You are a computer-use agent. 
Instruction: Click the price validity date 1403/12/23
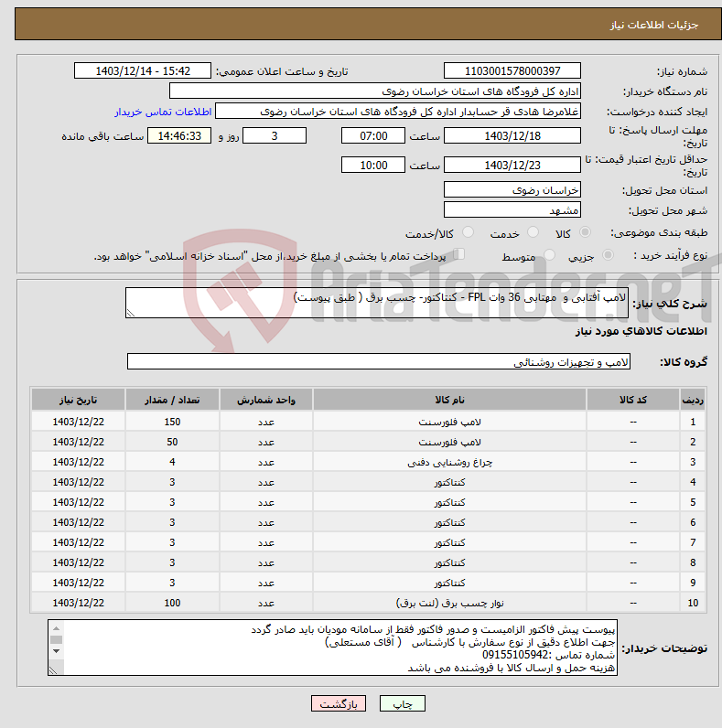tap(512, 166)
